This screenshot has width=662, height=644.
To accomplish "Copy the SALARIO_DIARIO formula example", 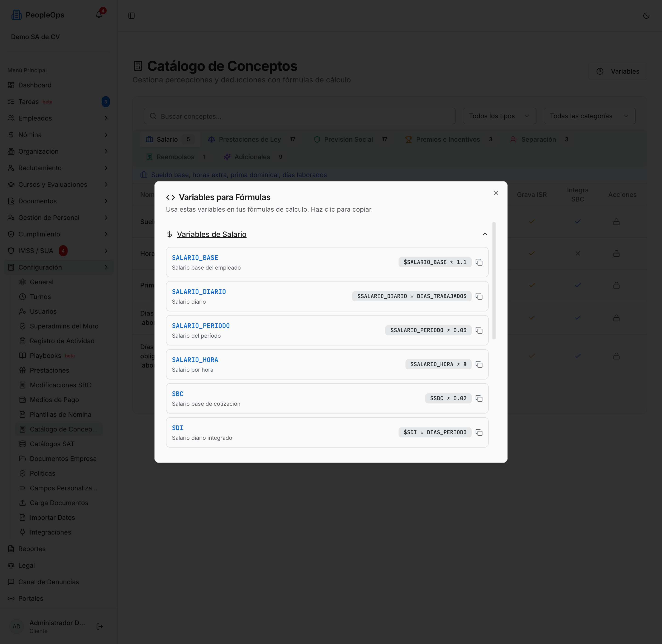I will (479, 296).
